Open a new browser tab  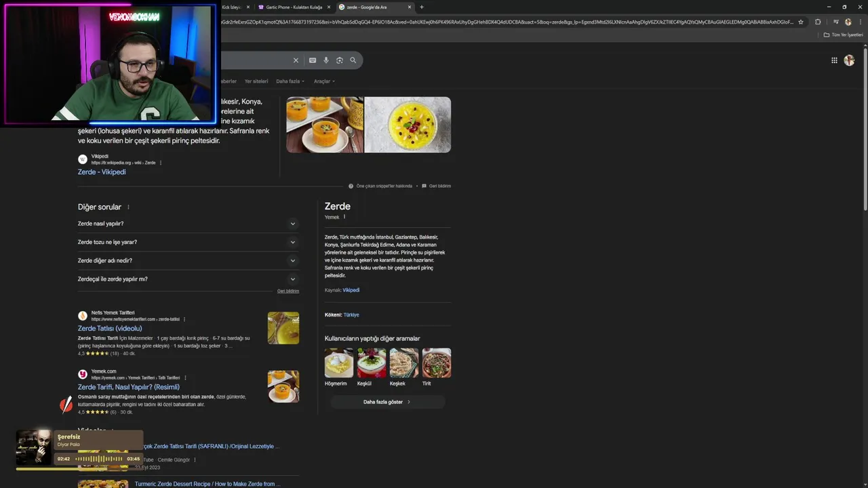pyautogui.click(x=422, y=7)
